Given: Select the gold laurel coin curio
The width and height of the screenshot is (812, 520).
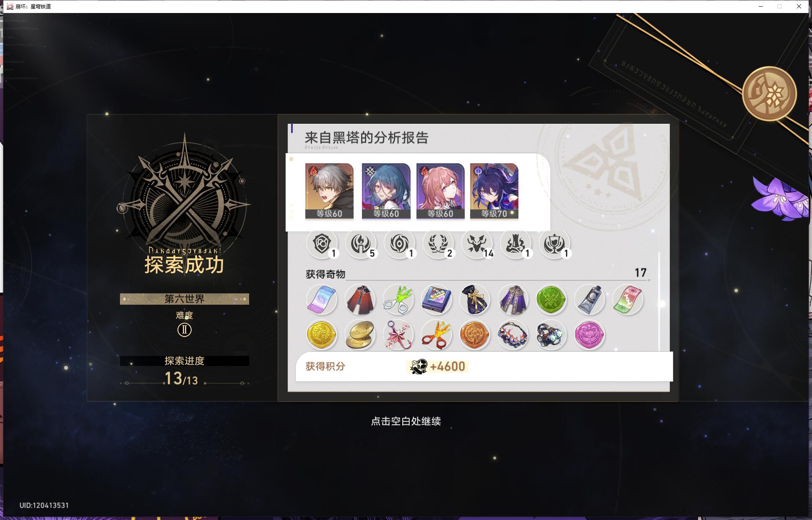Looking at the screenshot, I should [x=322, y=335].
